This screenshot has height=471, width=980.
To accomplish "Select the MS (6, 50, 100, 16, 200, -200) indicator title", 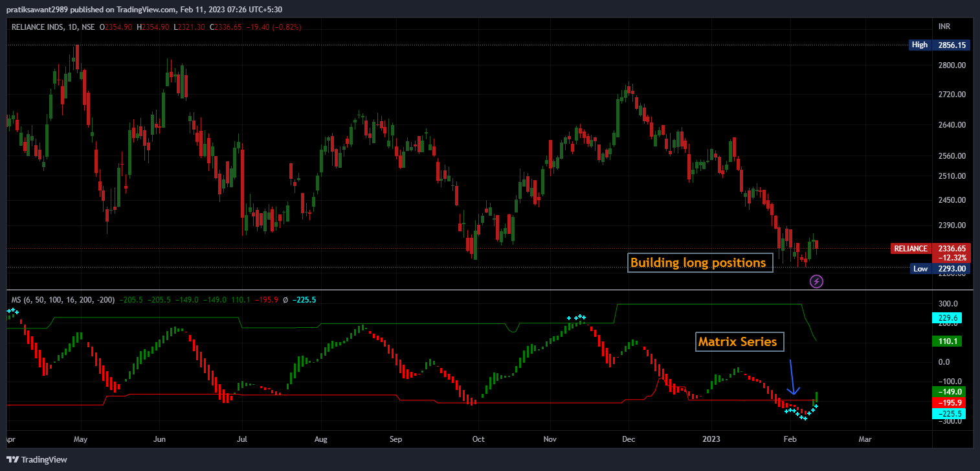I will pyautogui.click(x=63, y=300).
